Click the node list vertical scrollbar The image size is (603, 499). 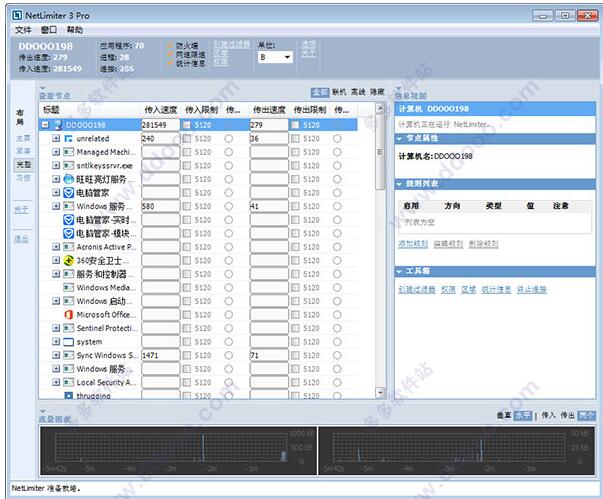381,250
